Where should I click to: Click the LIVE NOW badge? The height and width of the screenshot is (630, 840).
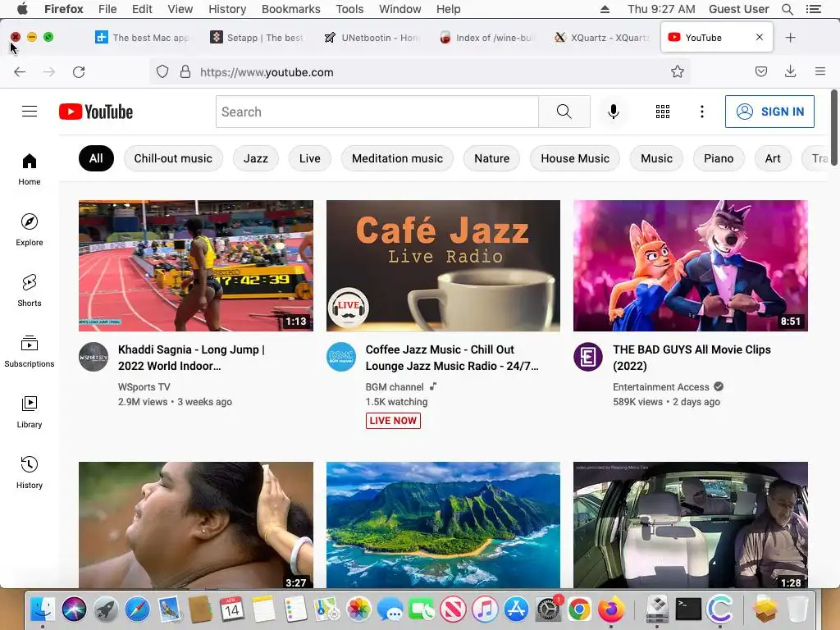point(393,421)
